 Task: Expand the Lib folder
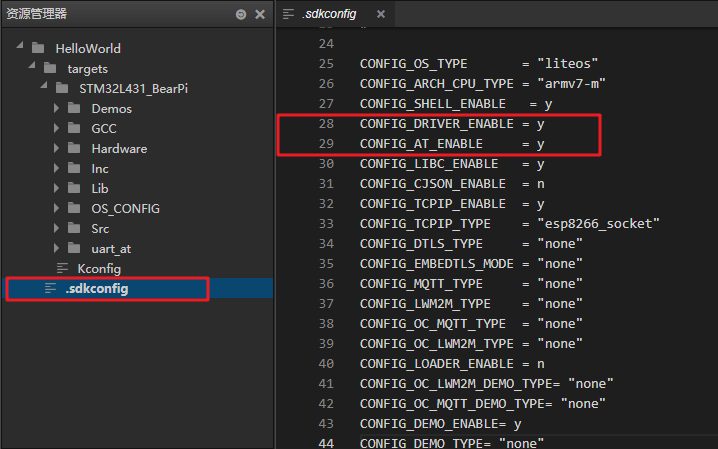[56, 188]
